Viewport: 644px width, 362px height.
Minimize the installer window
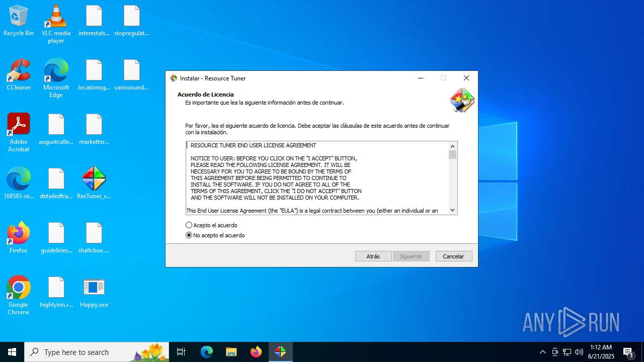(x=421, y=78)
